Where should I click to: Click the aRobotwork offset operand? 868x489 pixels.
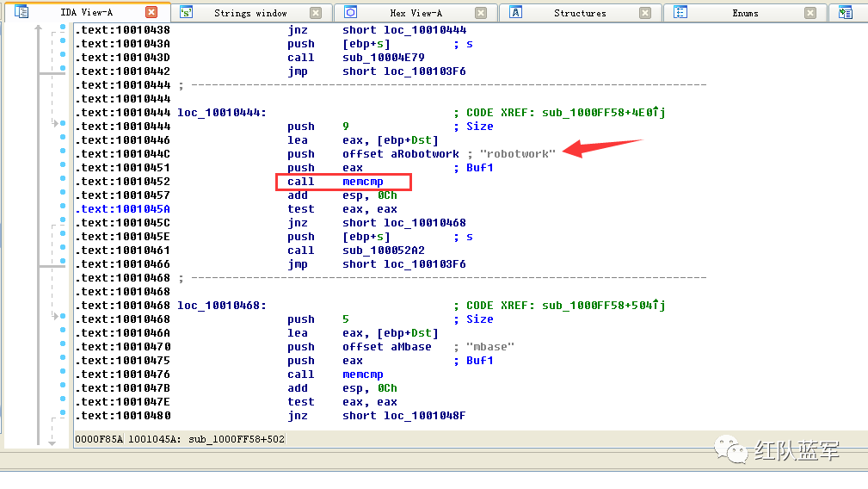pyautogui.click(x=425, y=154)
